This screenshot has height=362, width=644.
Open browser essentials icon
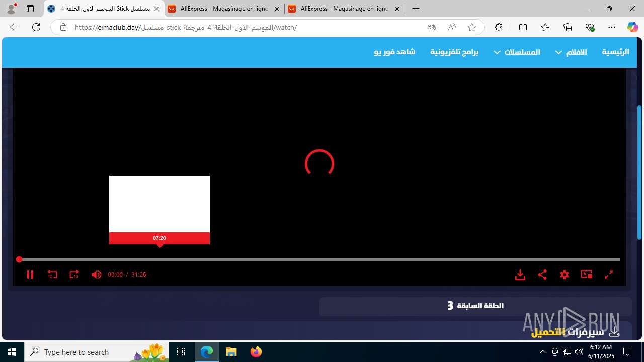click(590, 27)
